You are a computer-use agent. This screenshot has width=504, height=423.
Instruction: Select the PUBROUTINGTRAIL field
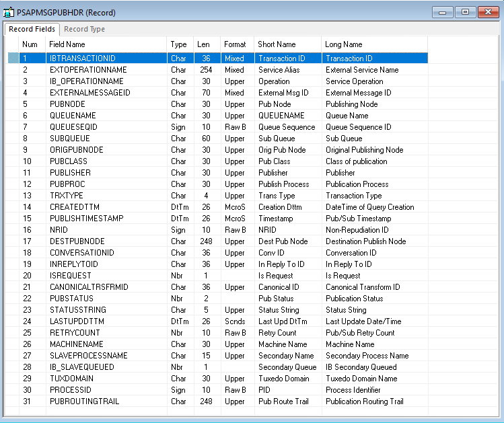(x=84, y=401)
